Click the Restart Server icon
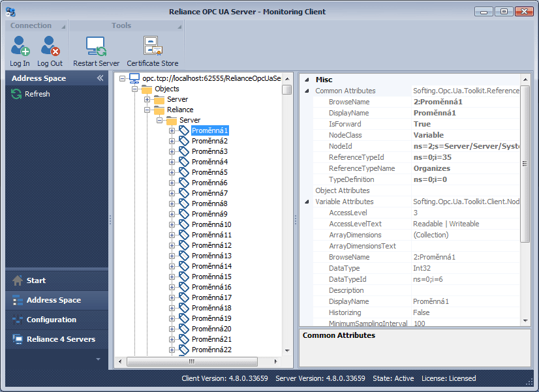 pos(95,45)
